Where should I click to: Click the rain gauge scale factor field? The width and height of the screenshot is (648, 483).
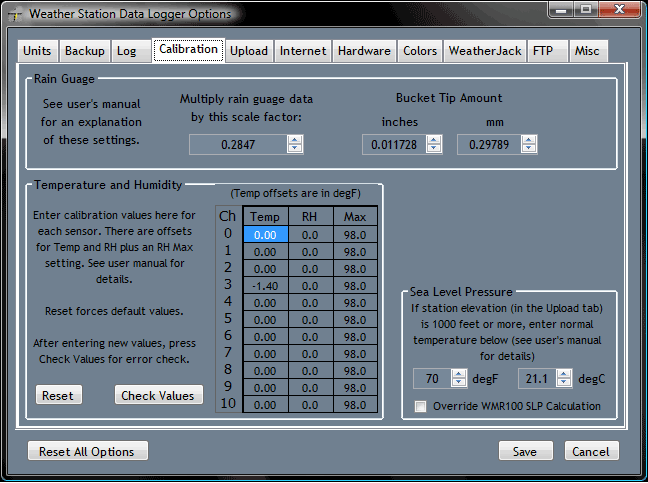[x=238, y=145]
